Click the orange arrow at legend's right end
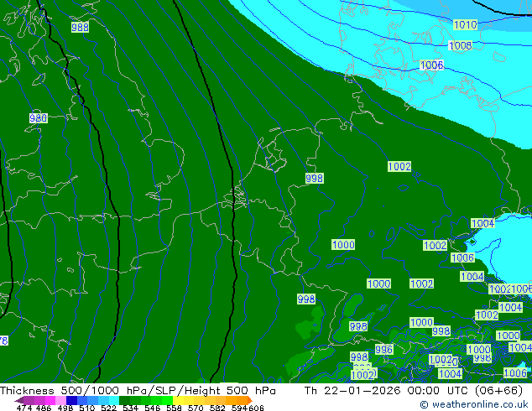This screenshot has height=411, width=532. 250,400
